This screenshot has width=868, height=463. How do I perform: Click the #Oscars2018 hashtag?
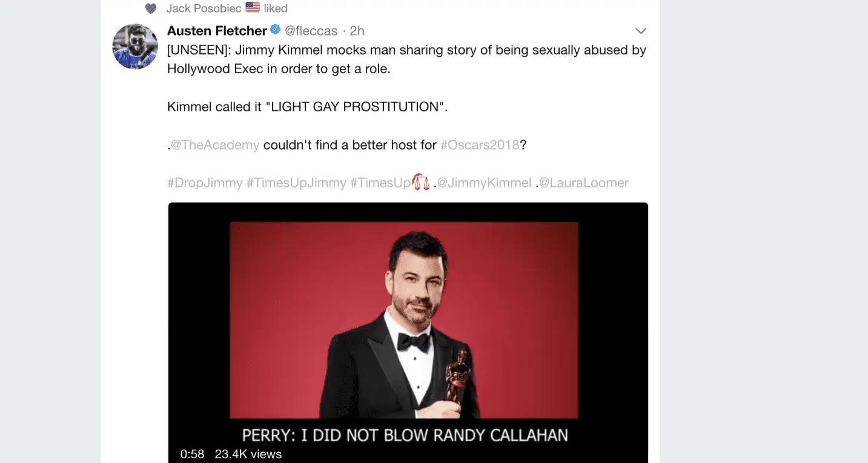point(480,145)
